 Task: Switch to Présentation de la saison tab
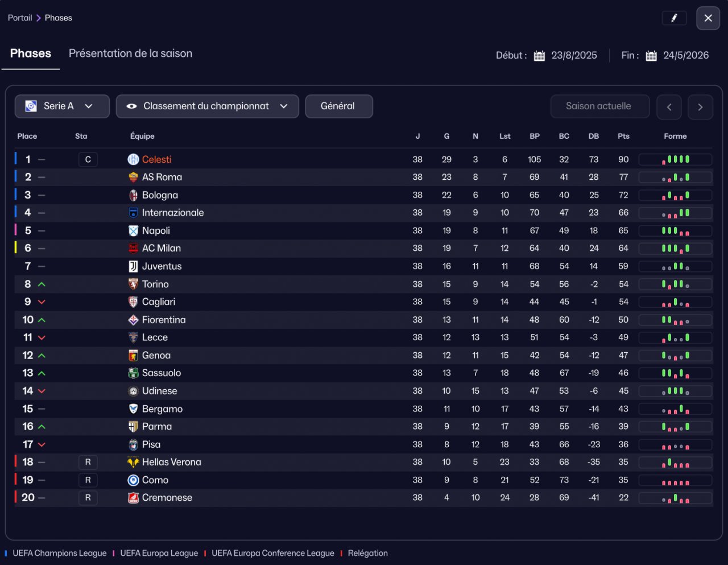pos(130,53)
